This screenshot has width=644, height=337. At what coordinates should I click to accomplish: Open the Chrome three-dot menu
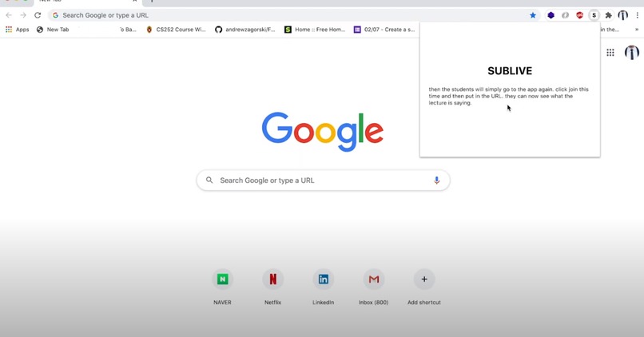pos(637,15)
